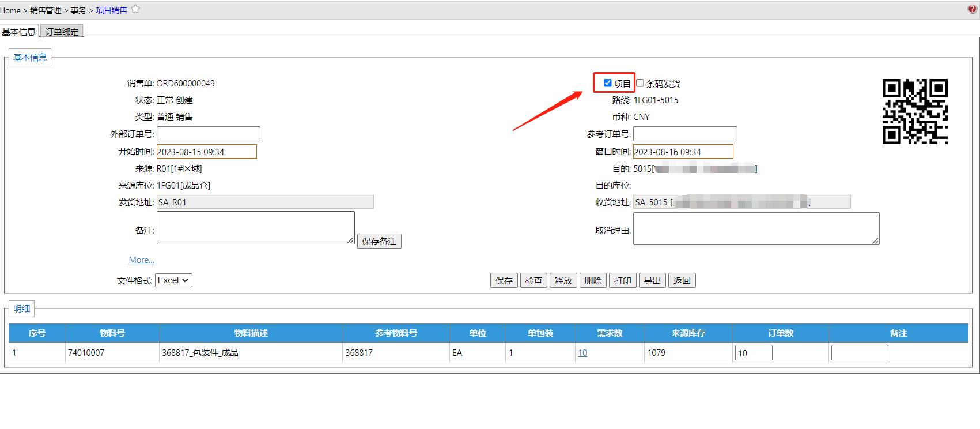Open 事务 in the breadcrumb
Viewport: 980px width, 429px height.
tap(78, 10)
